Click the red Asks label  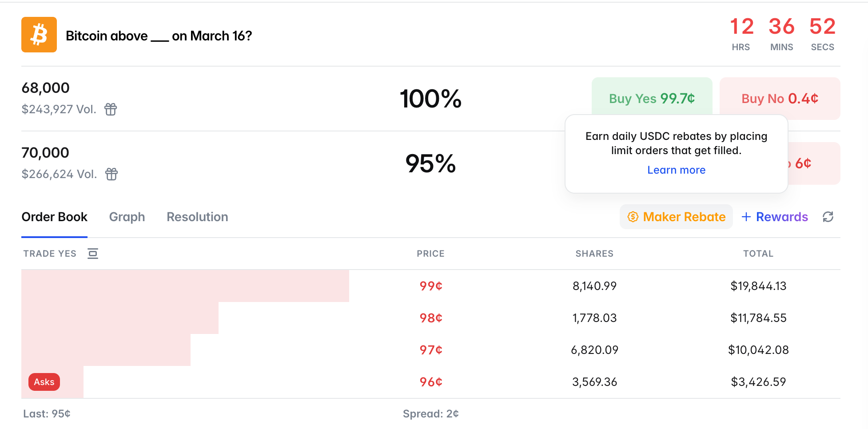pyautogui.click(x=44, y=382)
